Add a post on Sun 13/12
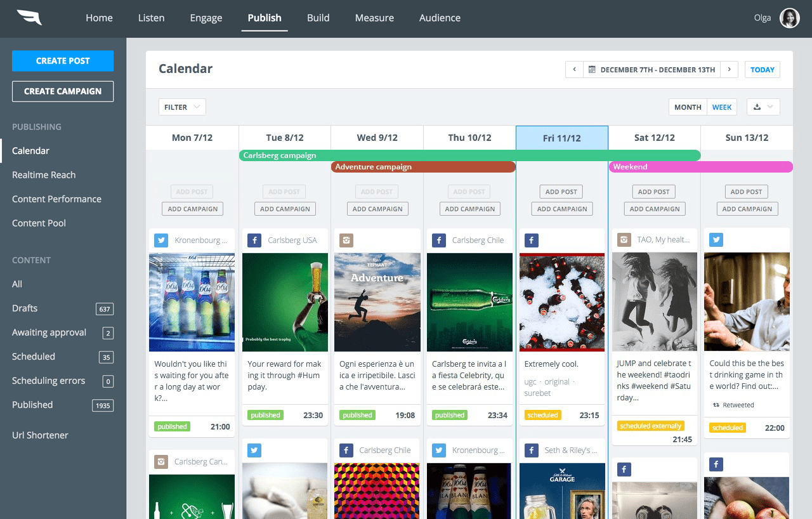 [x=746, y=192]
